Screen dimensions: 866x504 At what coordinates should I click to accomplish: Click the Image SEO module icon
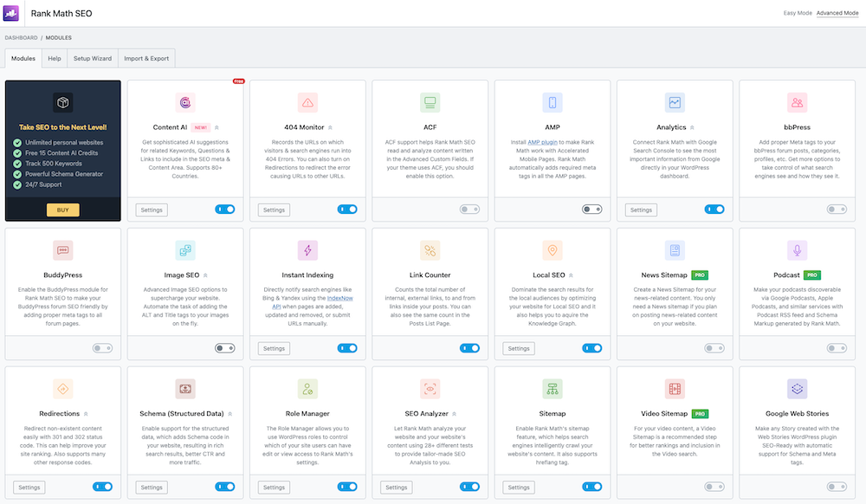[x=185, y=250]
